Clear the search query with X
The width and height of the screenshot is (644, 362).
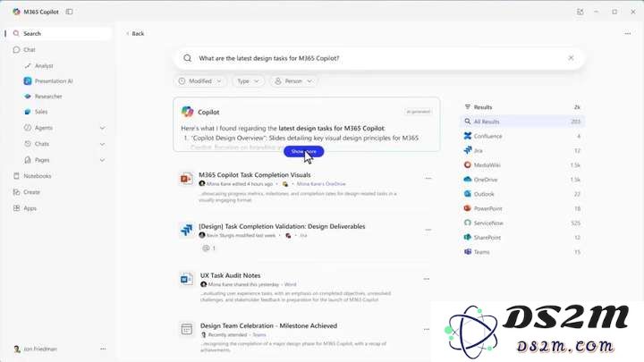[571, 58]
